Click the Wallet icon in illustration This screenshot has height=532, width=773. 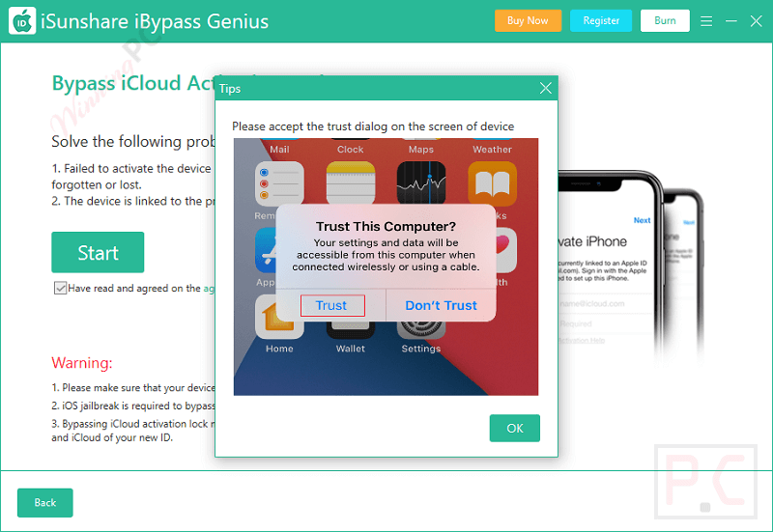[351, 329]
